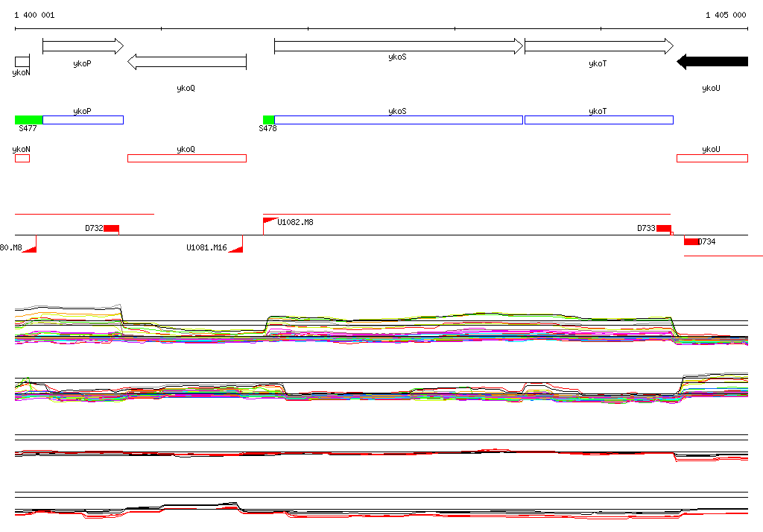This screenshot has height=532, width=763.
Task: Click the red ykoQ rectangle
Action: 187,158
